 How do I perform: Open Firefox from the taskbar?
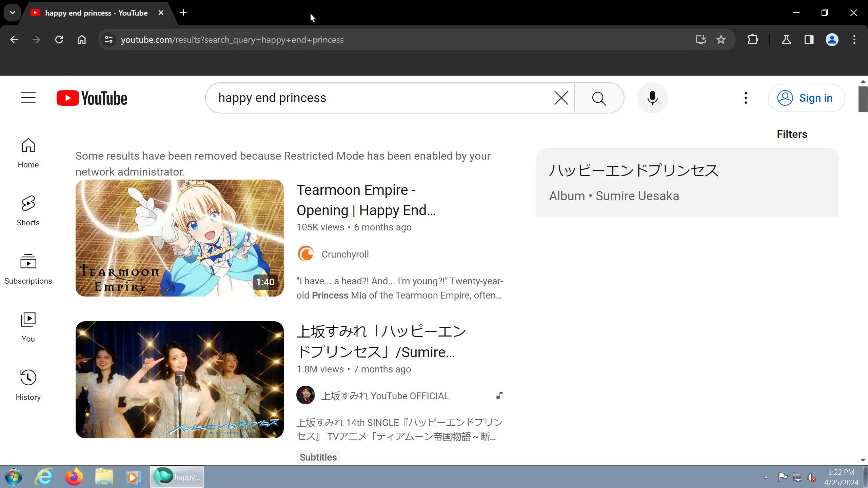[74, 477]
